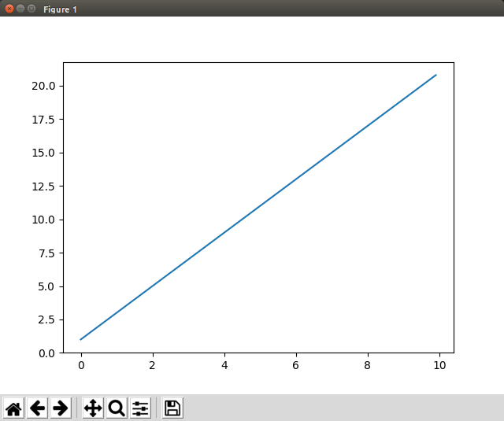504x421 pixels.
Task: Click the Figure 1 window title
Action: tap(60, 9)
